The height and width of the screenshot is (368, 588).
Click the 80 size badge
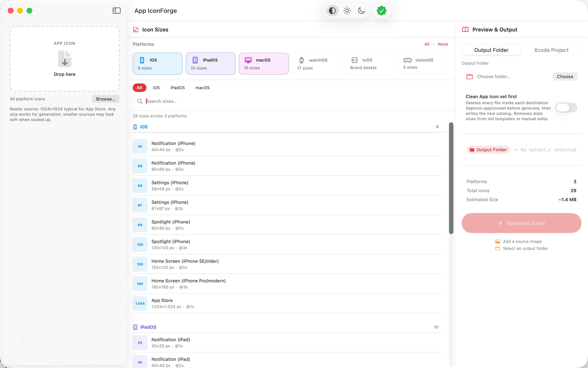point(140,225)
